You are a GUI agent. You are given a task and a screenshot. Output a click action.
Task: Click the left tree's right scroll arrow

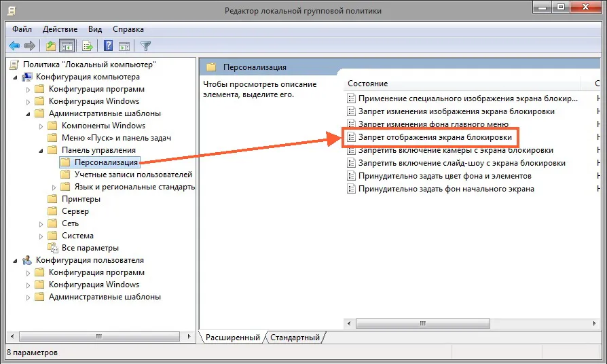coord(189,336)
